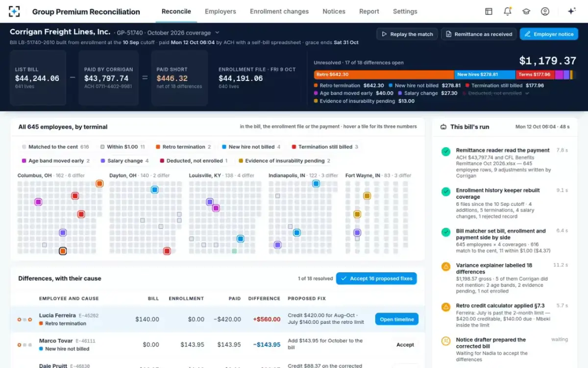Click the status dots beside Lucia Ferreira
The image size is (588, 368).
tap(24, 319)
